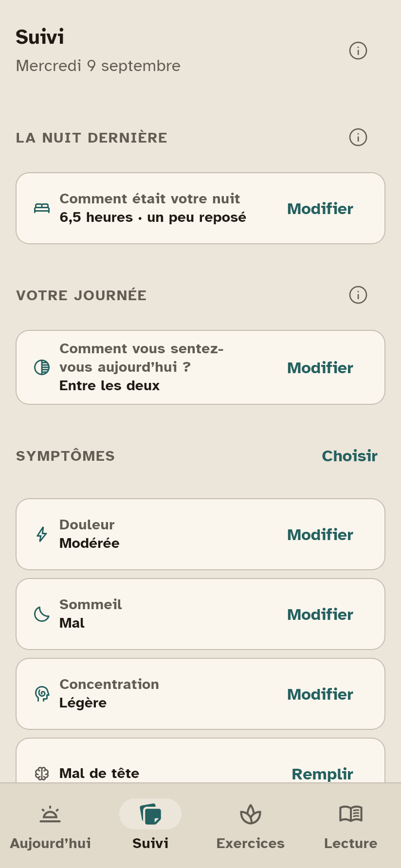Click Remplir for Mal de tête
Viewport: 401px width, 868px height.
point(323,774)
